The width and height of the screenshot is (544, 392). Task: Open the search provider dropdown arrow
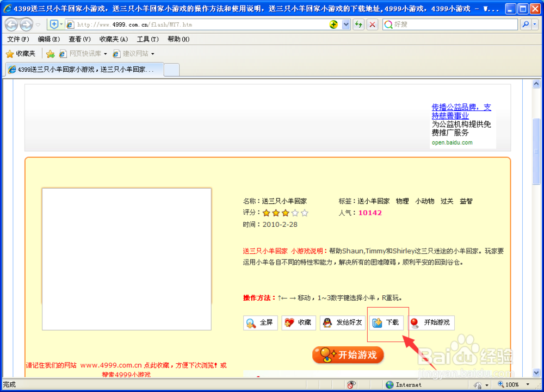536,24
